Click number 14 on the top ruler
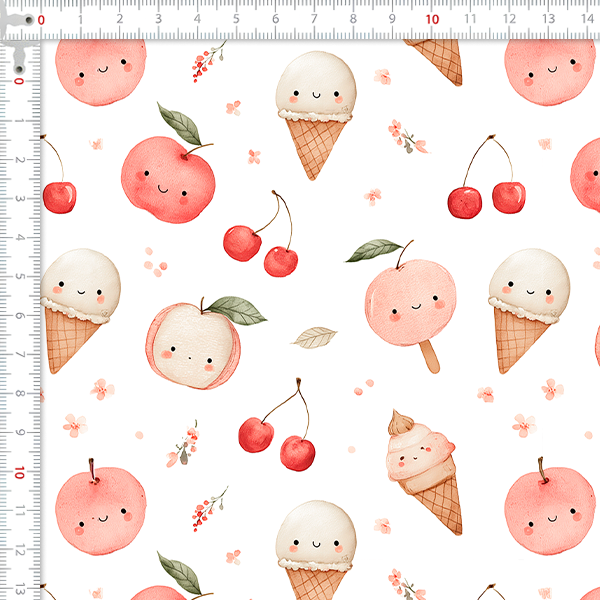The width and height of the screenshot is (600, 600). [587, 19]
